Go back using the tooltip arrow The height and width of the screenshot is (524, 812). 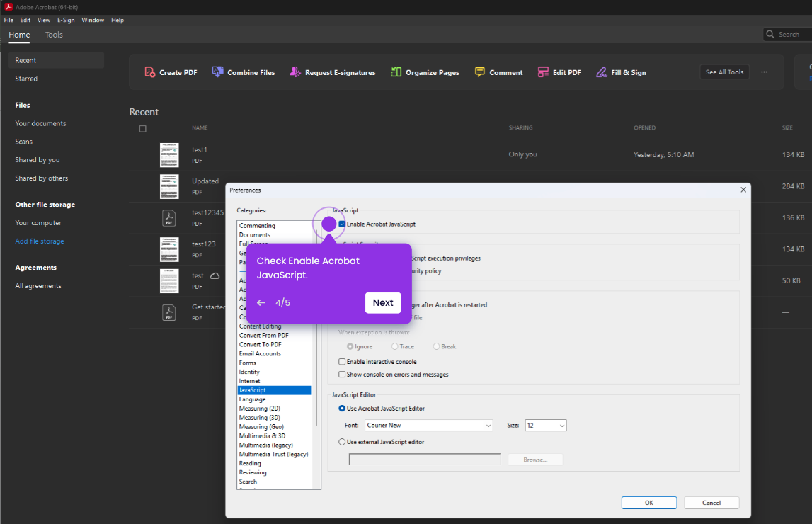point(261,303)
